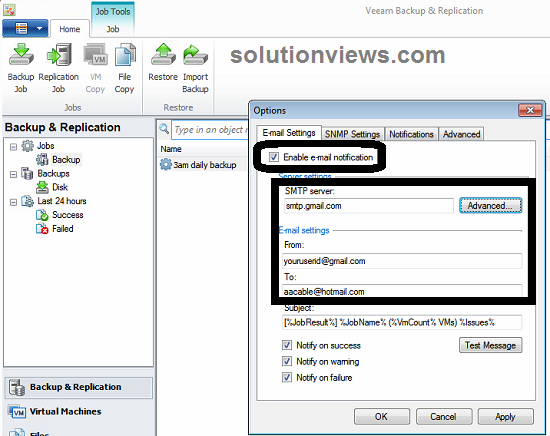Open the SNMP Settings tab
This screenshot has height=436, width=550.
pos(353,134)
